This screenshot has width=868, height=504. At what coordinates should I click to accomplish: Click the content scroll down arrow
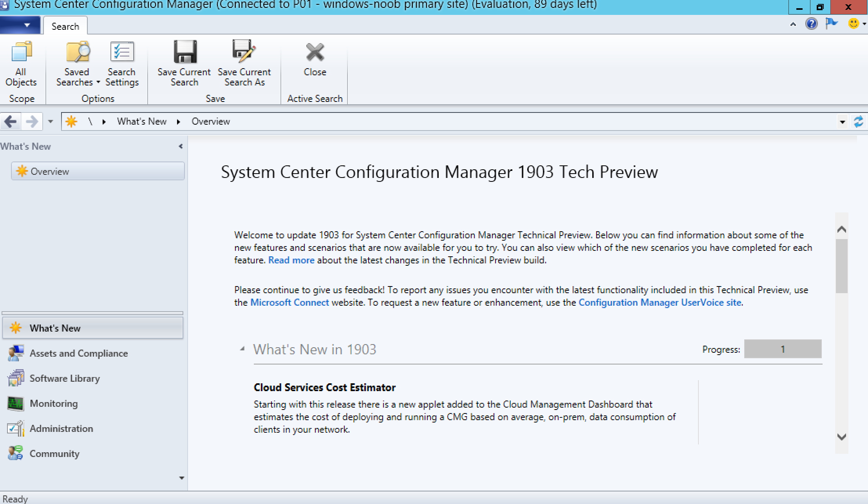click(x=841, y=437)
